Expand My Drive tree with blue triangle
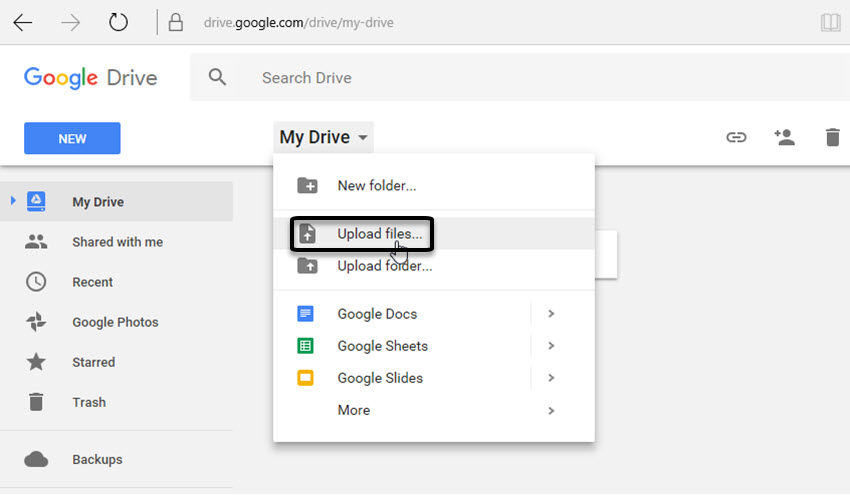The image size is (850, 495). (x=13, y=201)
